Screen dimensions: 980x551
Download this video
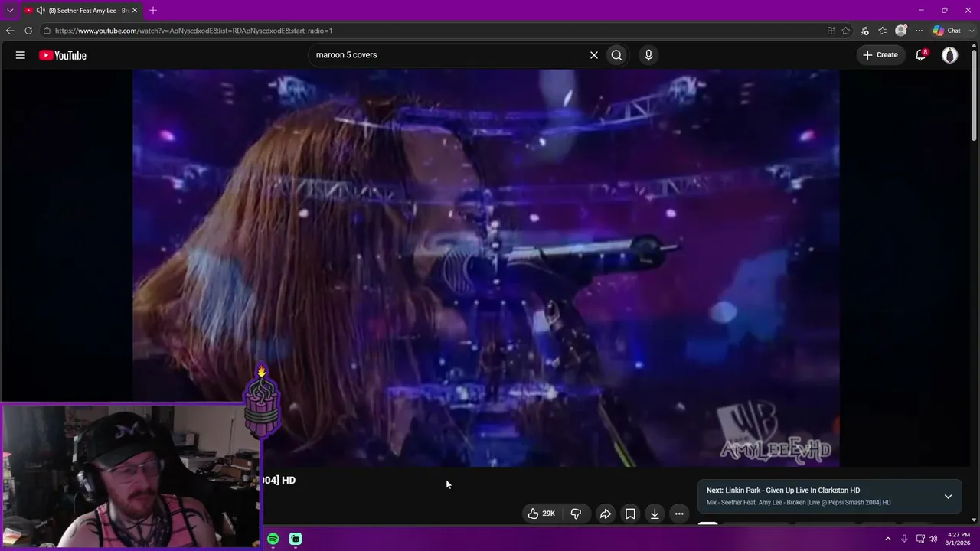pyautogui.click(x=655, y=514)
